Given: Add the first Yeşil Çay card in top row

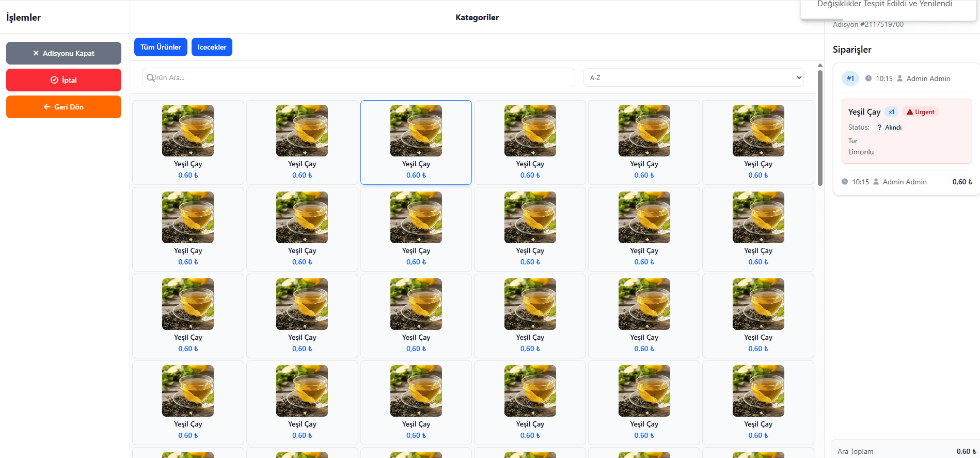Looking at the screenshot, I should pos(188,143).
